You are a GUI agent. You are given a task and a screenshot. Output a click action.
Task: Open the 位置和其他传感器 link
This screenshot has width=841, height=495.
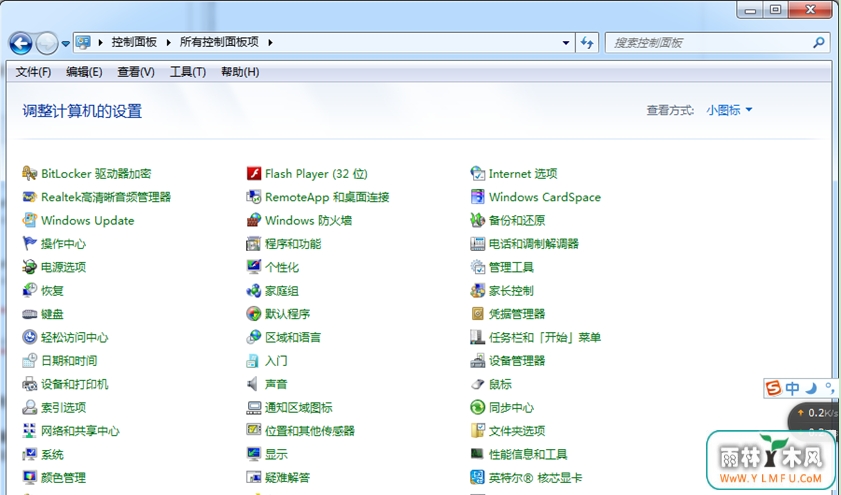(x=310, y=431)
